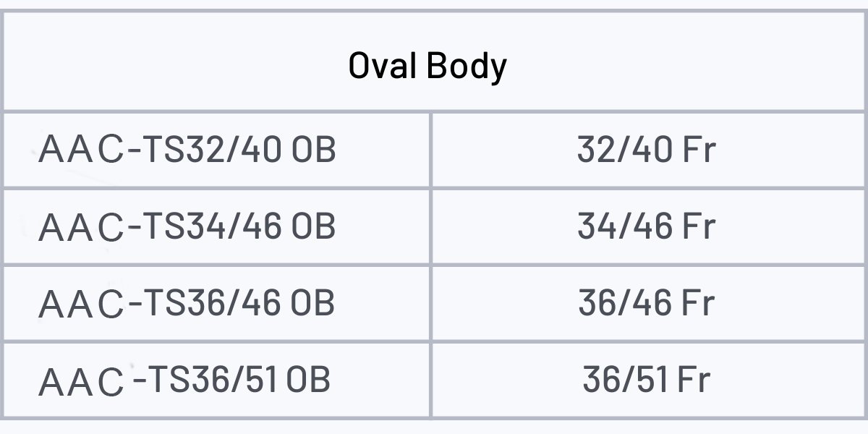Click the Oval Body table header
The image size is (868, 434).
434,62
